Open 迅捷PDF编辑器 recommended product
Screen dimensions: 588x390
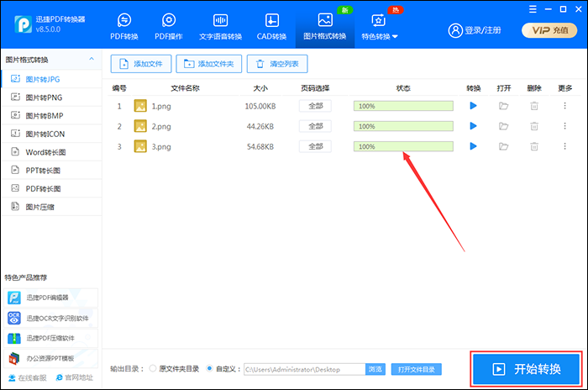tap(51, 298)
